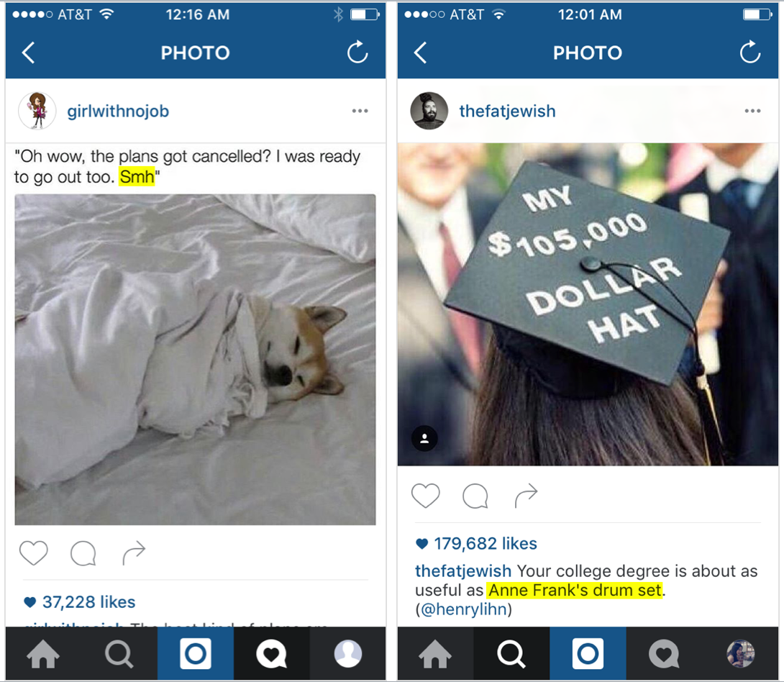Open comments on the graduation hat post
The image size is (784, 682).
point(475,496)
